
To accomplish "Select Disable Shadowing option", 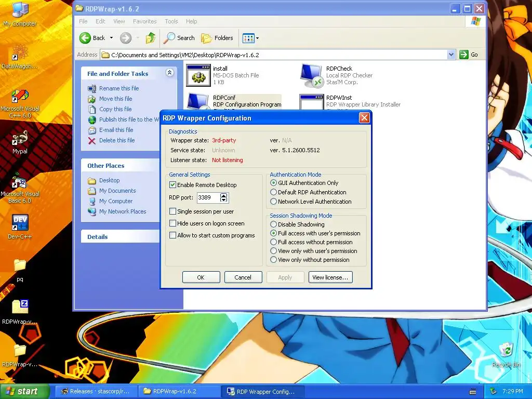I will pos(273,224).
